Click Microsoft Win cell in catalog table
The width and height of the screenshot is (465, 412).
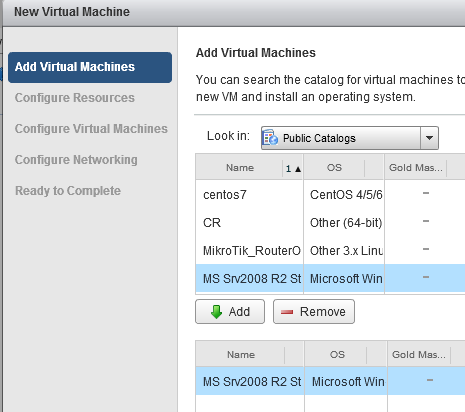[346, 279]
